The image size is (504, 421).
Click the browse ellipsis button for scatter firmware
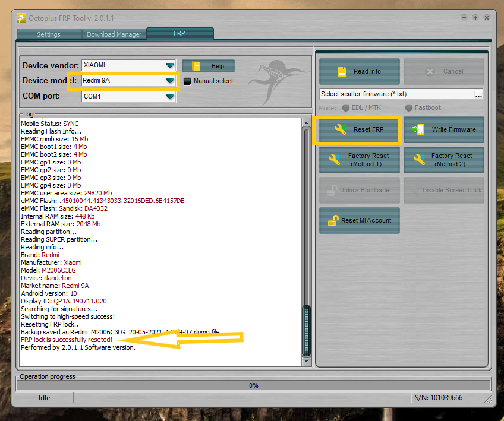[x=478, y=94]
